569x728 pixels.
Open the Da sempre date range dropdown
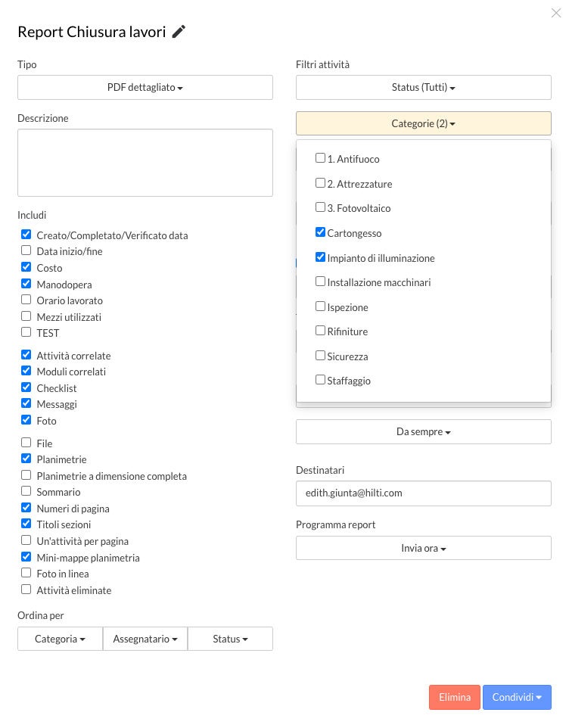tap(423, 432)
